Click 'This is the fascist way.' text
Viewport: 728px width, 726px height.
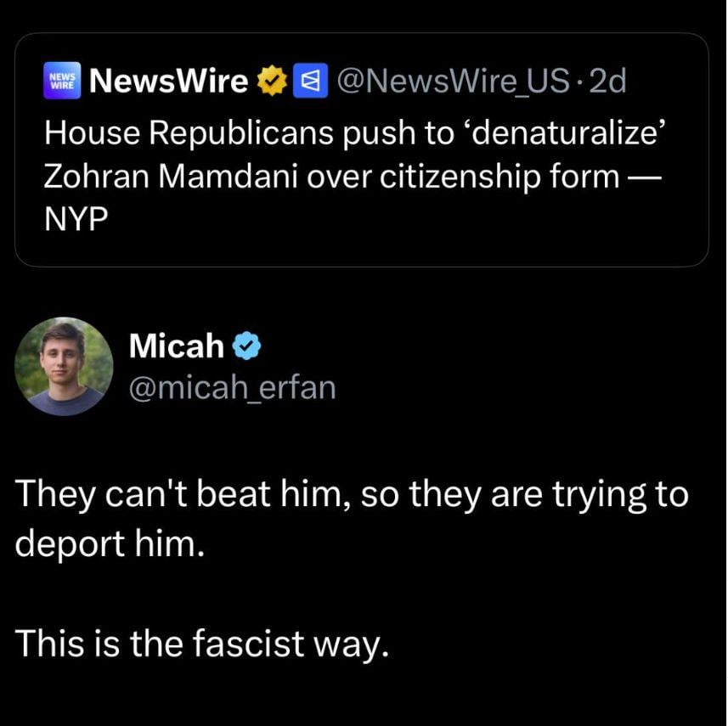[202, 643]
